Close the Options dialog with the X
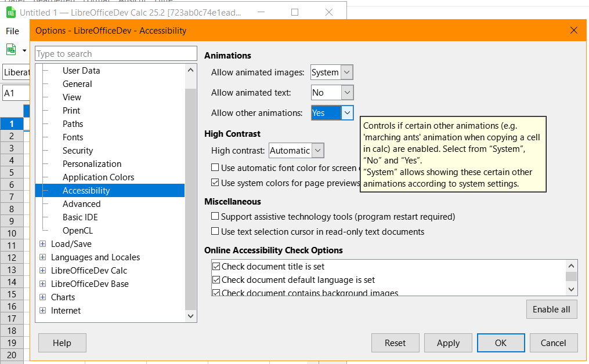The width and height of the screenshot is (589, 364). (573, 30)
